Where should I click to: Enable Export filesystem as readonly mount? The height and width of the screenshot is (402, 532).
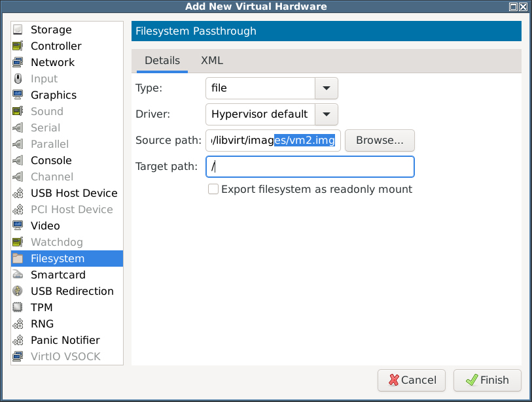pos(213,189)
